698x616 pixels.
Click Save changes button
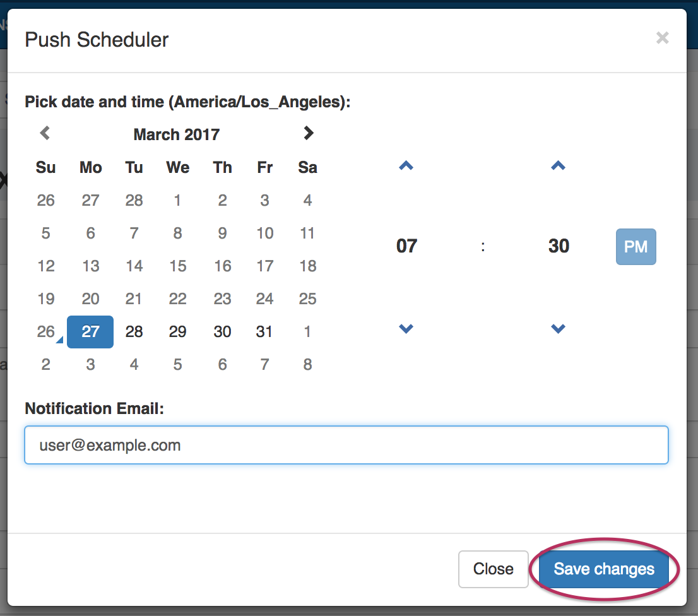pyautogui.click(x=604, y=569)
